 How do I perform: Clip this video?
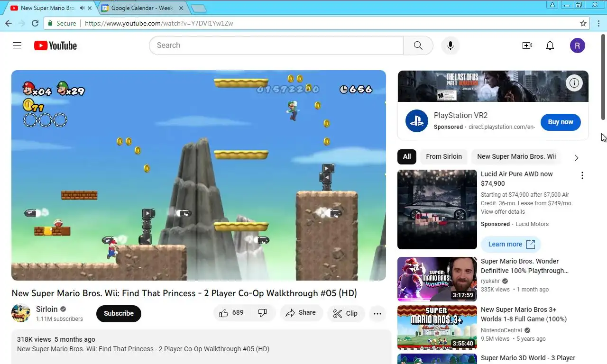point(346,313)
